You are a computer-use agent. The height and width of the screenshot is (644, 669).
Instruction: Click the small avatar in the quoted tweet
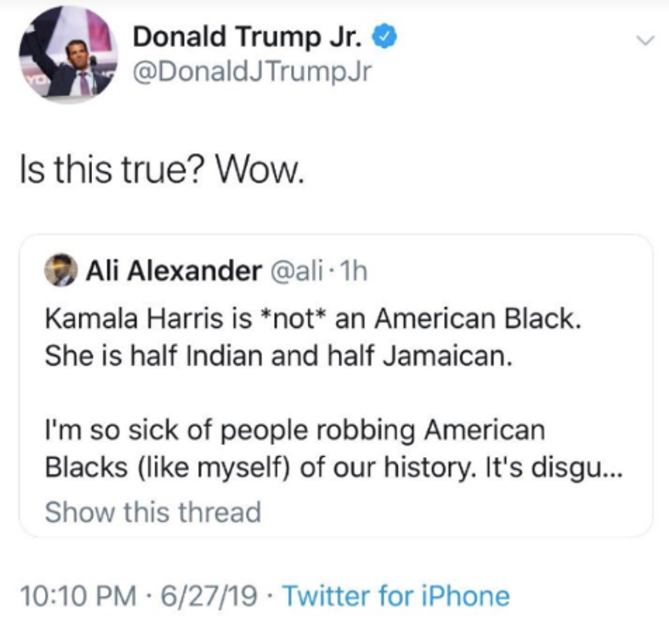(x=61, y=272)
